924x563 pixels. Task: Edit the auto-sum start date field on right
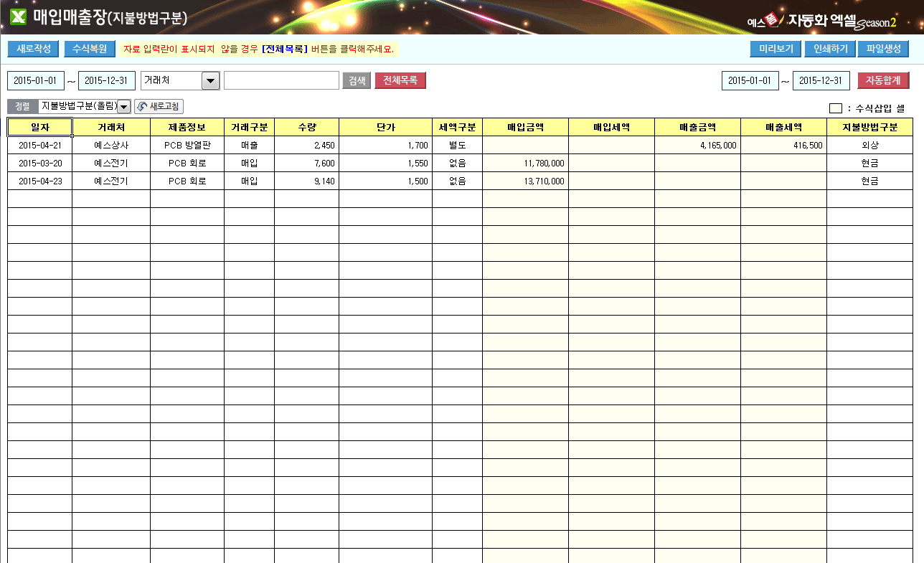coord(750,80)
